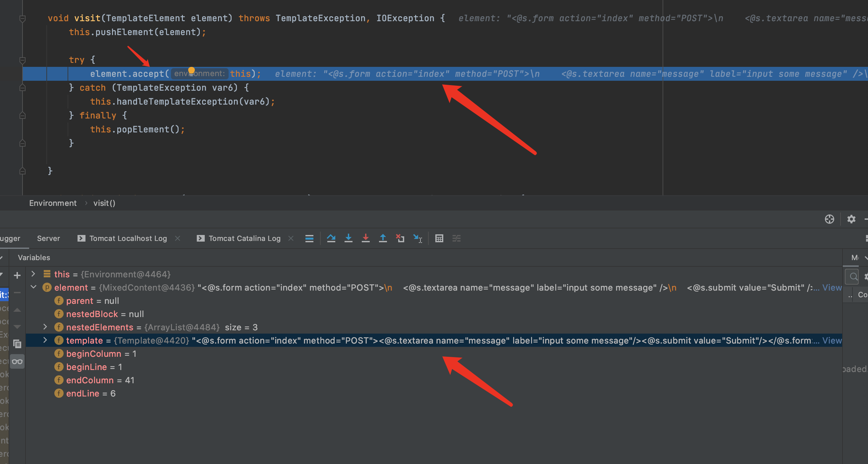Screen dimensions: 868x464
Task: Select the Debugger tab
Action: tap(10, 238)
